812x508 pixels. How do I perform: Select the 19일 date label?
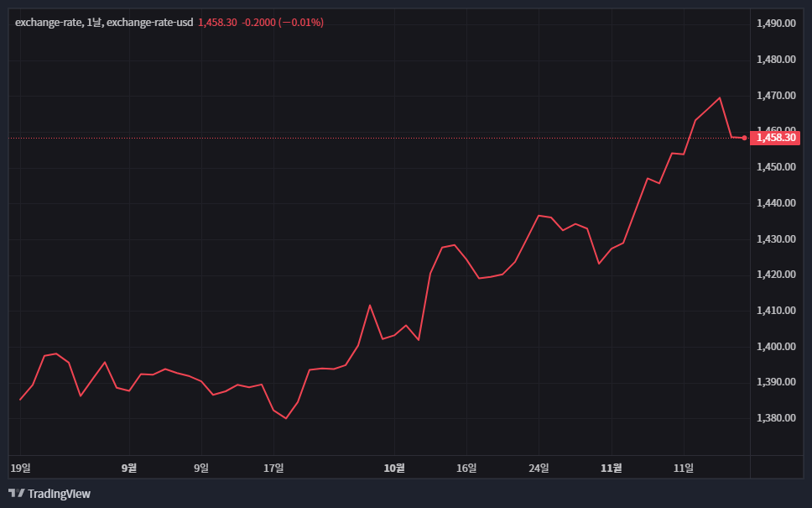[20, 468]
